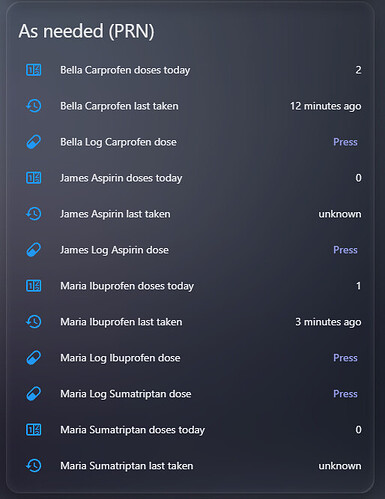Click the history clock icon for Maria Ibuprofen last taken
The image size is (385, 499).
34,322
